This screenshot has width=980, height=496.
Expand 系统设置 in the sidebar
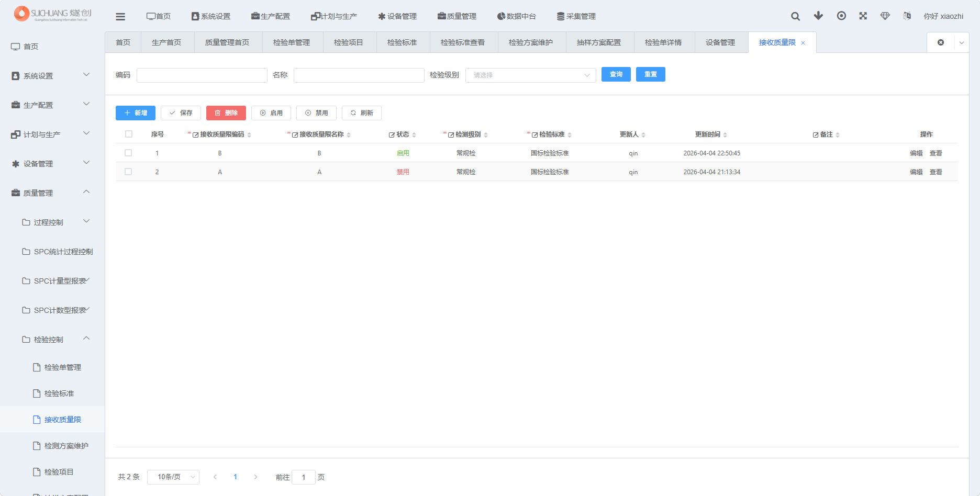(x=52, y=76)
